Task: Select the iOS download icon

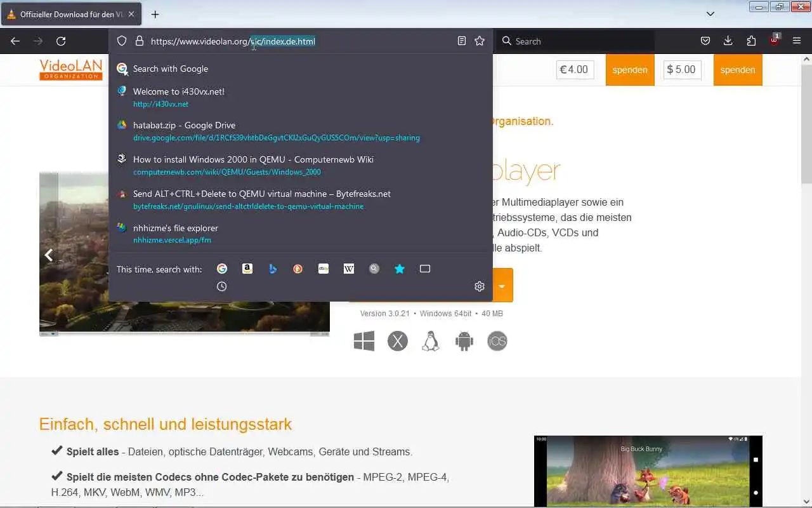Action: pos(497,341)
